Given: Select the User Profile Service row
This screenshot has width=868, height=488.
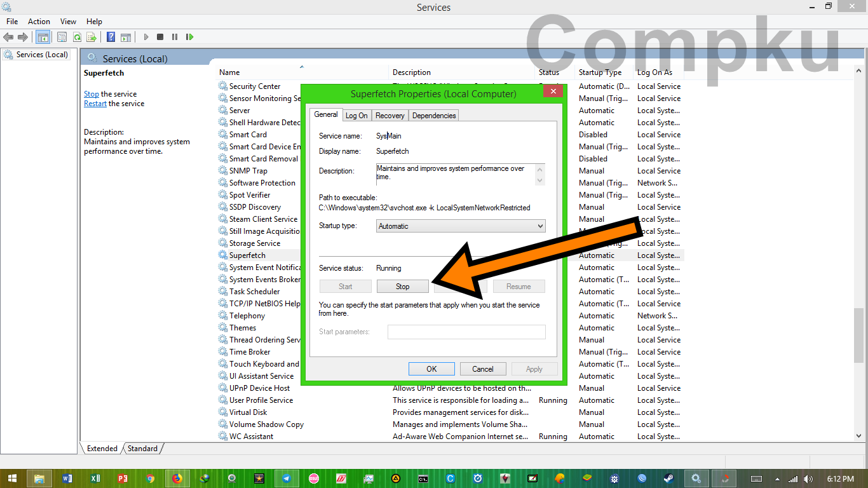Looking at the screenshot, I should [x=451, y=400].
